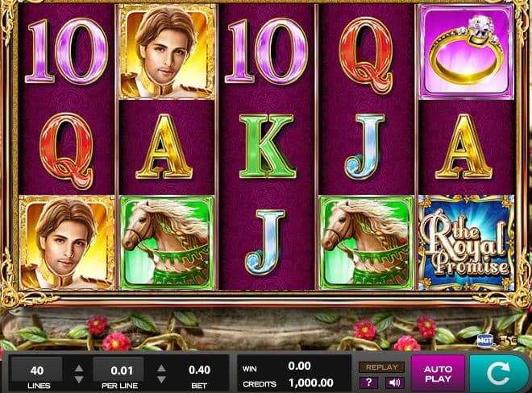The height and width of the screenshot is (393, 532).
Task: Mute sound with the speaker icon
Action: click(395, 383)
